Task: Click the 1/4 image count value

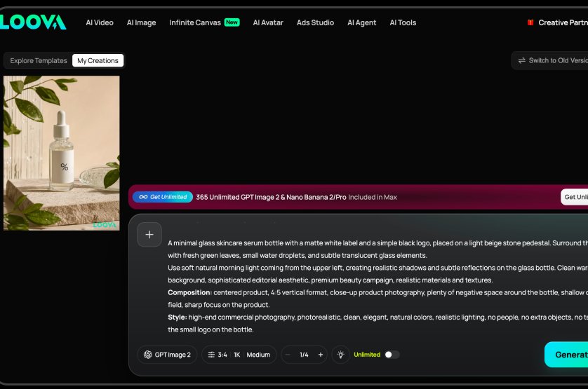Action: click(x=304, y=355)
